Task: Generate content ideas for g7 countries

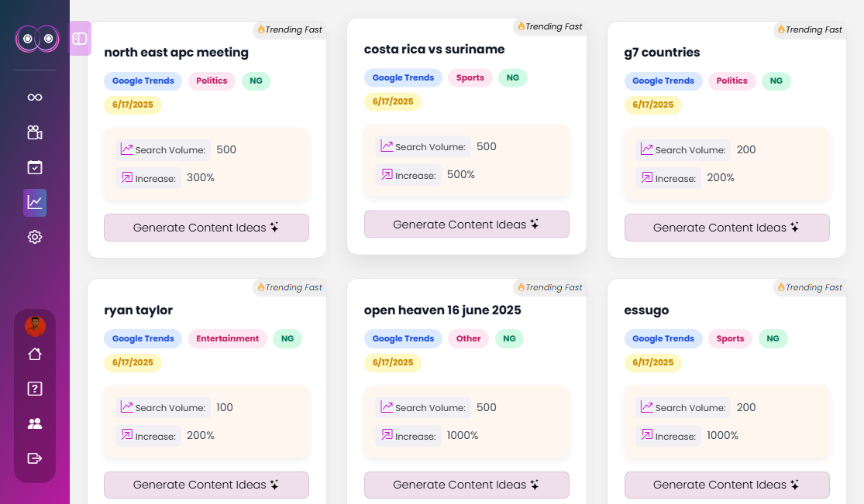Action: (727, 228)
